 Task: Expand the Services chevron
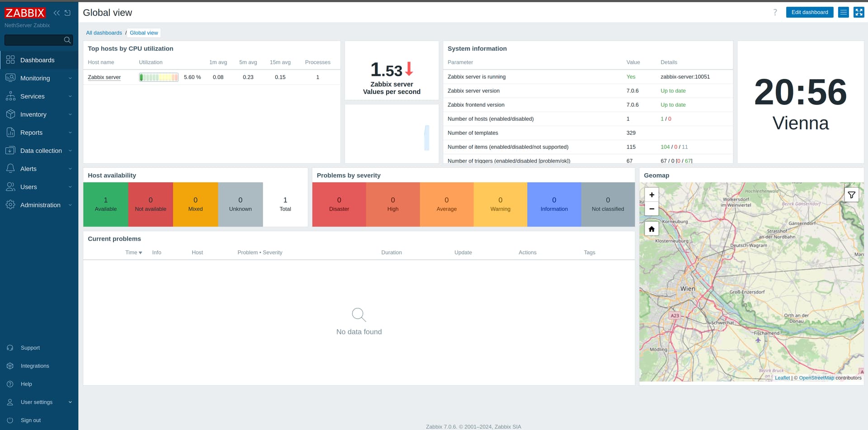70,96
